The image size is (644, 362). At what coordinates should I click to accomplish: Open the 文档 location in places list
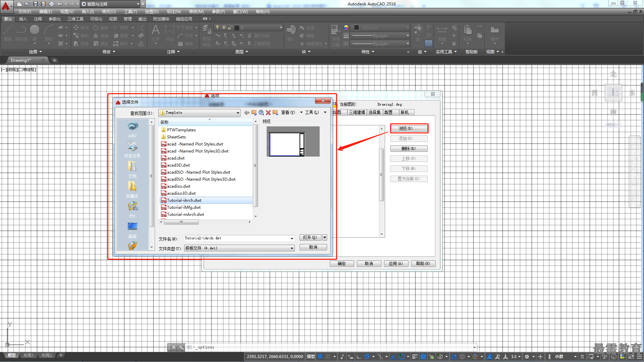pyautogui.click(x=132, y=170)
